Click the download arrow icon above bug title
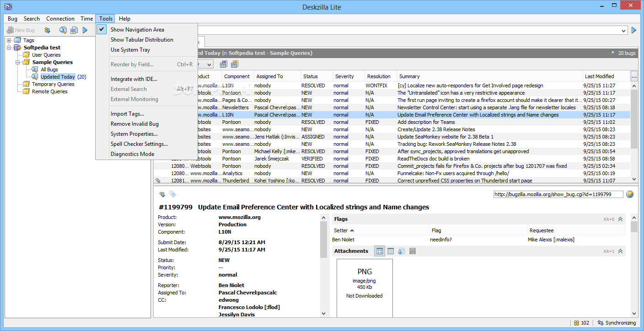 point(162,194)
